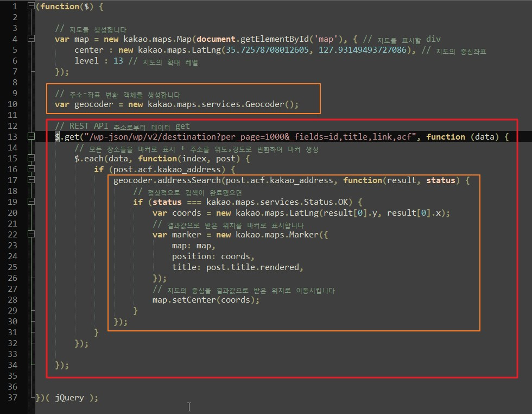This screenshot has width=532, height=414.
Task: Click the 'center' property on line 5
Action: coord(89,50)
